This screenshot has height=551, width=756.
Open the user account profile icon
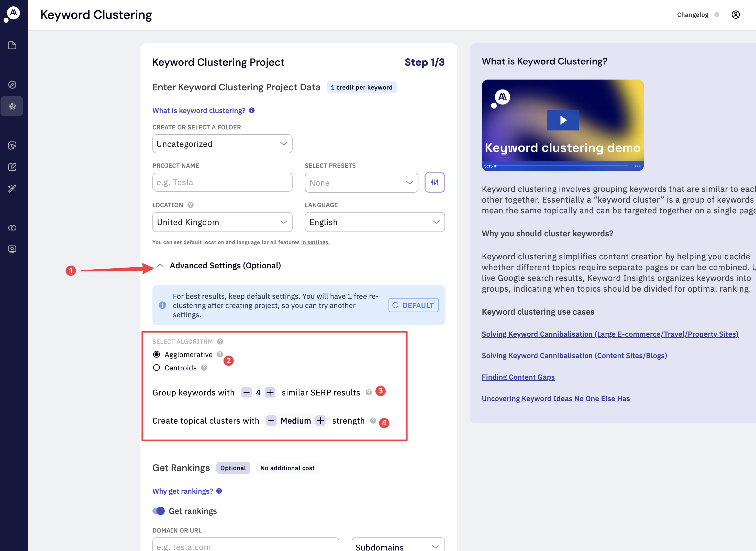point(735,15)
